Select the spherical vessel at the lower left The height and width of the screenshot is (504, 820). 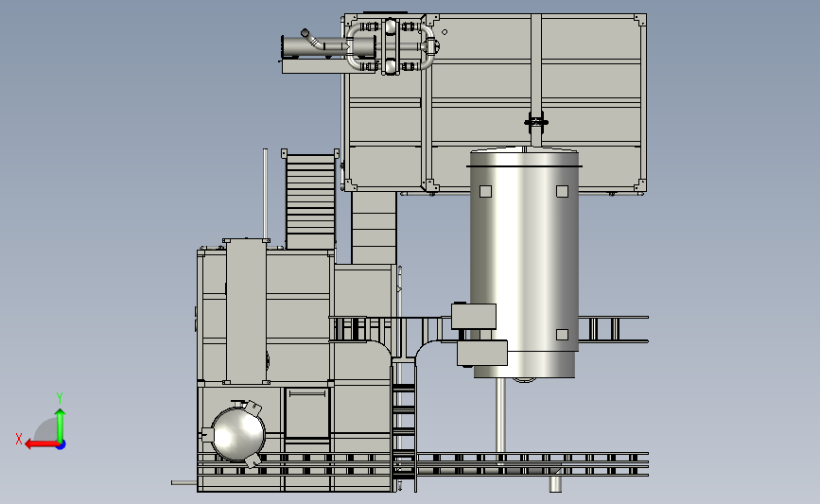[237, 434]
